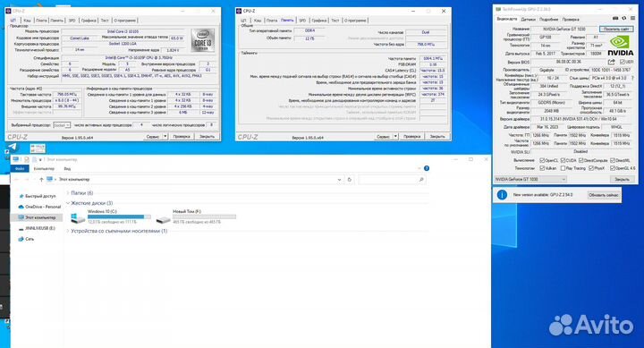The image size is (644, 348).
Task: Click the Up arrow in Explorer navigation
Action: 41,180
